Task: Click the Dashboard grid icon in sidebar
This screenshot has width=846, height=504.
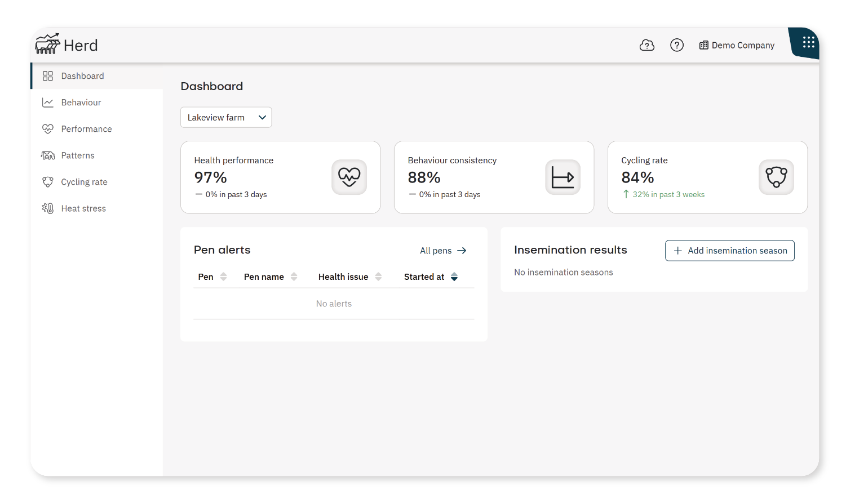Action: click(48, 76)
